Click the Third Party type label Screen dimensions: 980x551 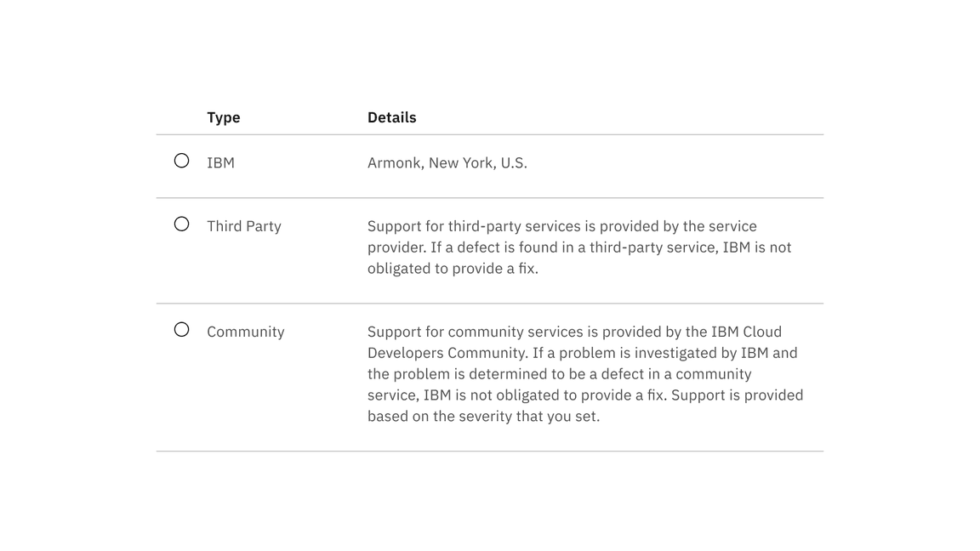click(x=244, y=226)
